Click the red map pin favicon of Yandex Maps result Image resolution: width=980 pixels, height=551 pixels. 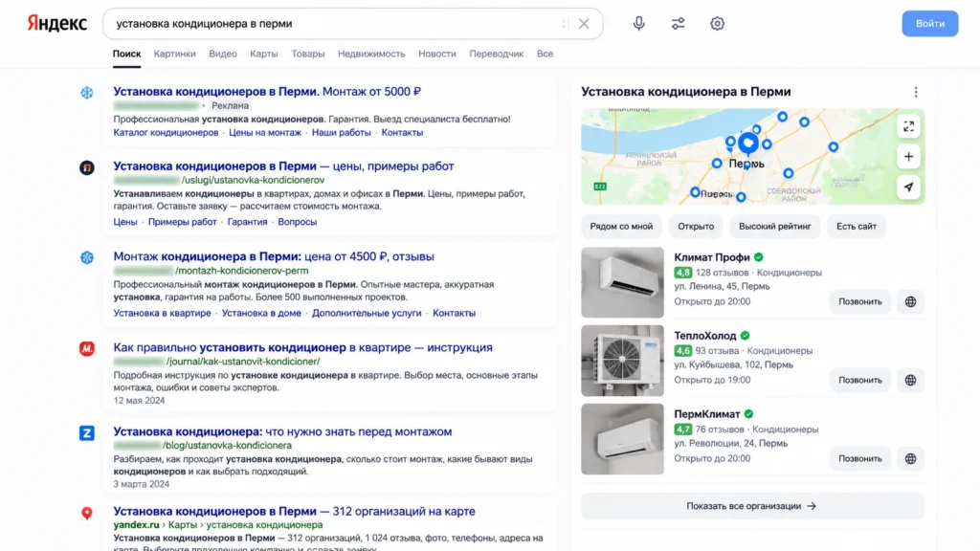[87, 513]
